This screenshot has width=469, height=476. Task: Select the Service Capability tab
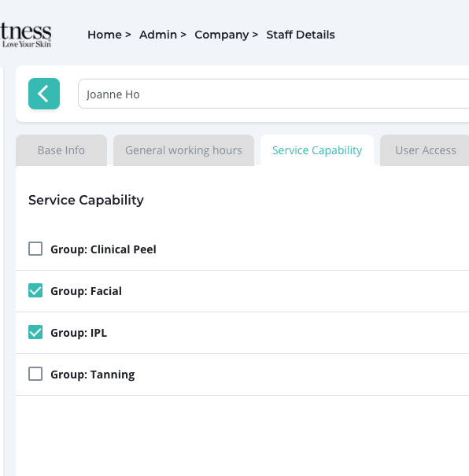[317, 150]
